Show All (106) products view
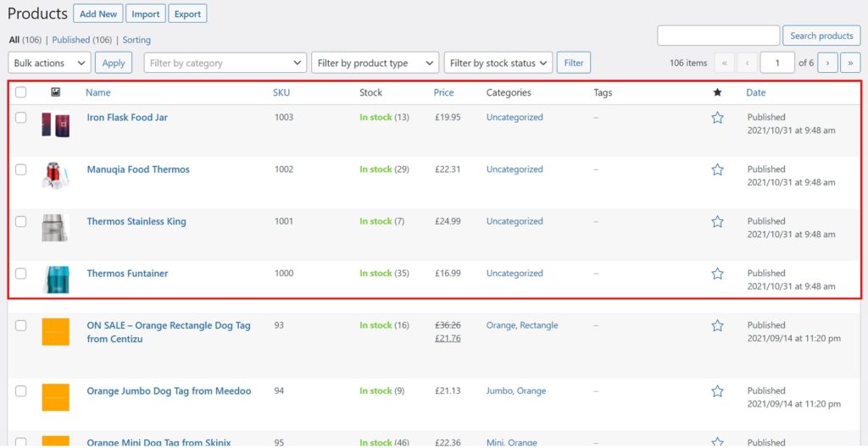Viewport: 868px width, 448px height. coord(25,40)
